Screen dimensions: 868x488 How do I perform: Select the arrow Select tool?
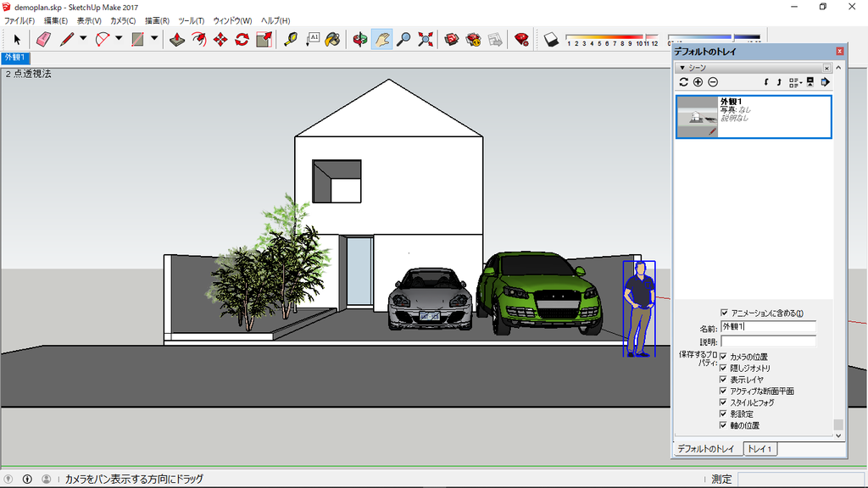point(17,39)
